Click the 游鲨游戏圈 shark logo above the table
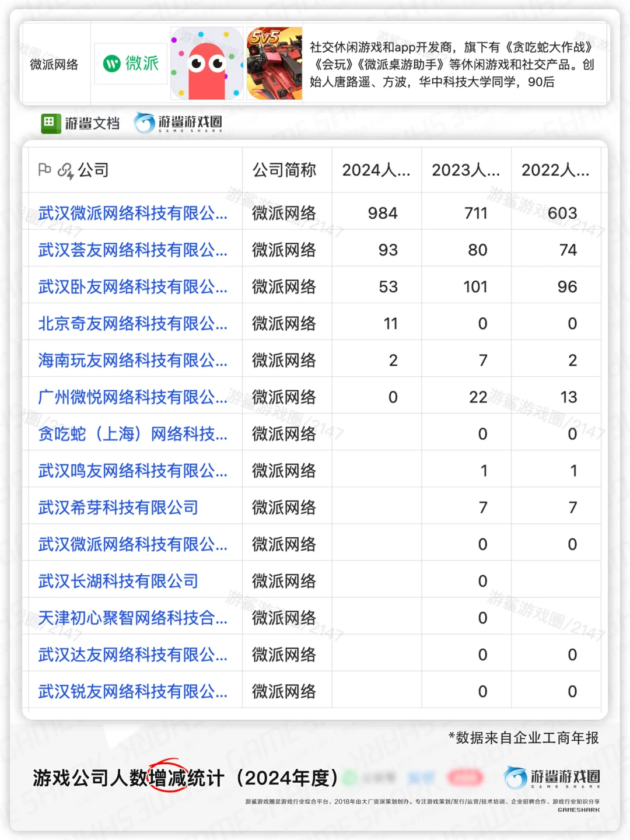This screenshot has width=630, height=840. pos(178,123)
